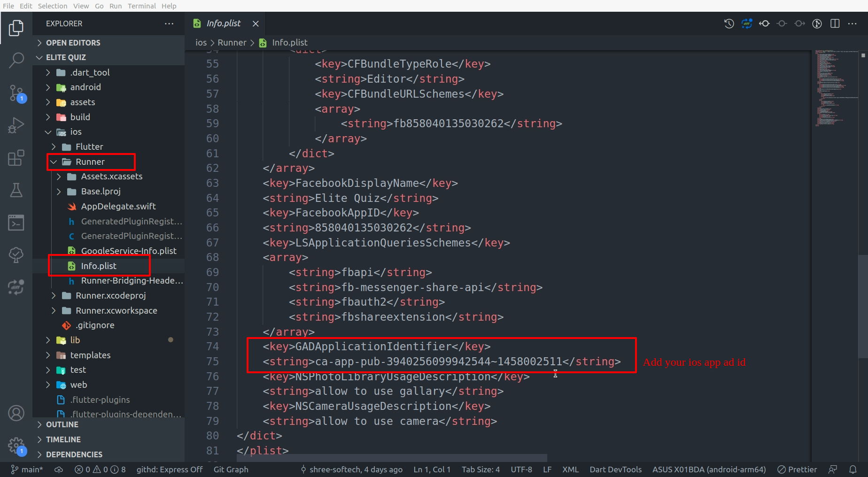Screen dimensions: 868x477
Task: Toggle githd Express Off in status bar
Action: pyautogui.click(x=169, y=469)
